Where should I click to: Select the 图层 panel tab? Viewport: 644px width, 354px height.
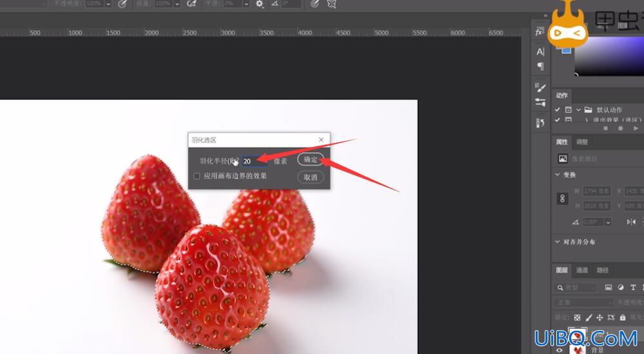pos(562,270)
